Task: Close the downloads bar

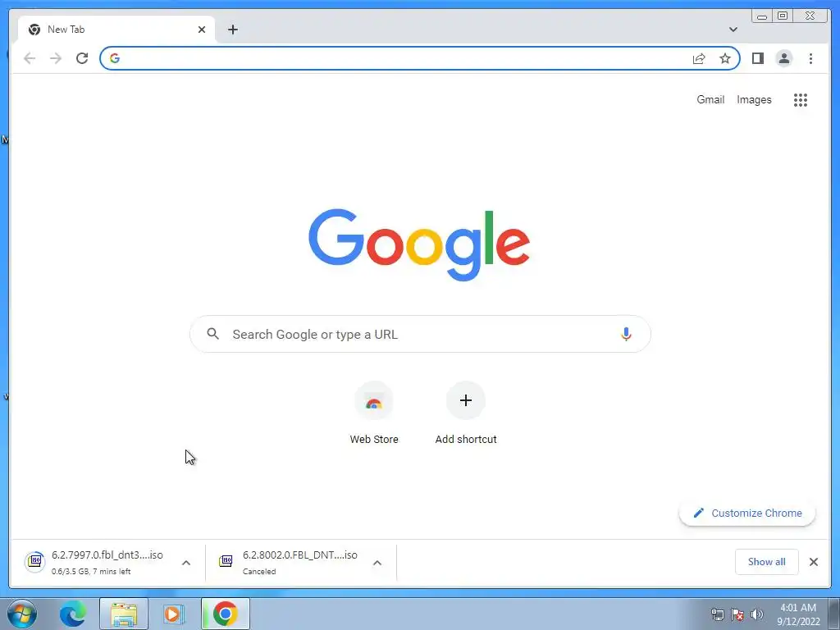Action: point(813,562)
